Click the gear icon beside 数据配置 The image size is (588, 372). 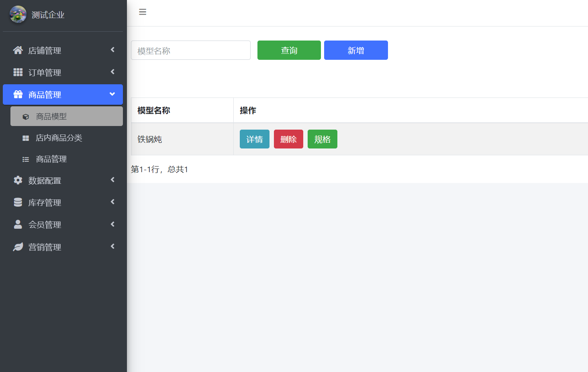18,180
